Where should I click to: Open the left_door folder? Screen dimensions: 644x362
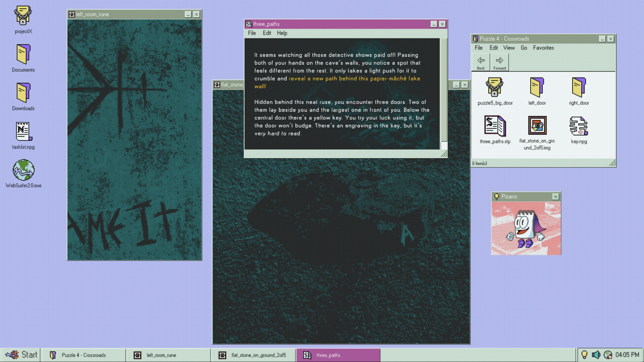(x=537, y=87)
